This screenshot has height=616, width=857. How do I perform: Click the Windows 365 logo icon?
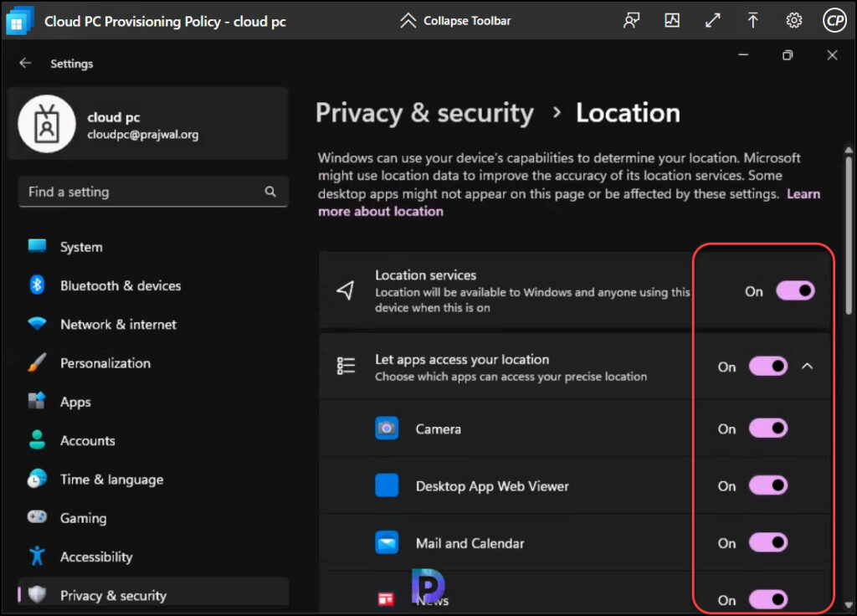(19, 21)
